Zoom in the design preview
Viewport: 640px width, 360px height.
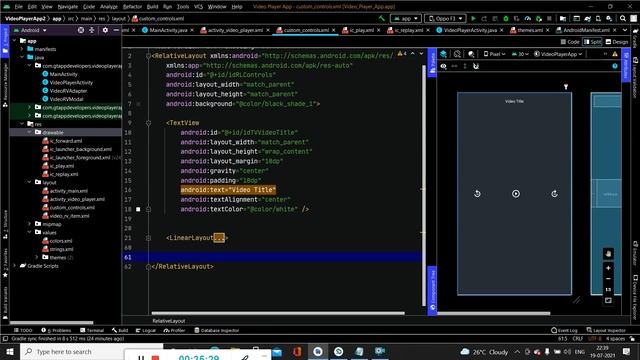tap(608, 268)
